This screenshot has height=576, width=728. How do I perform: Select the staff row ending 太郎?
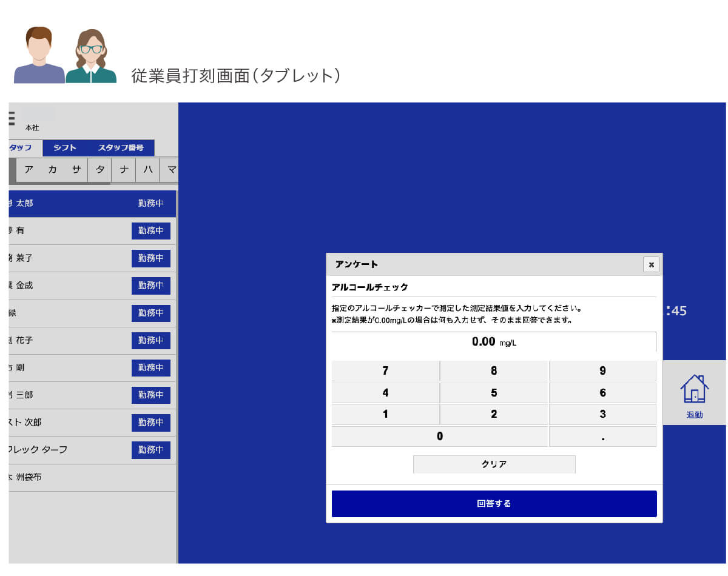pos(92,204)
